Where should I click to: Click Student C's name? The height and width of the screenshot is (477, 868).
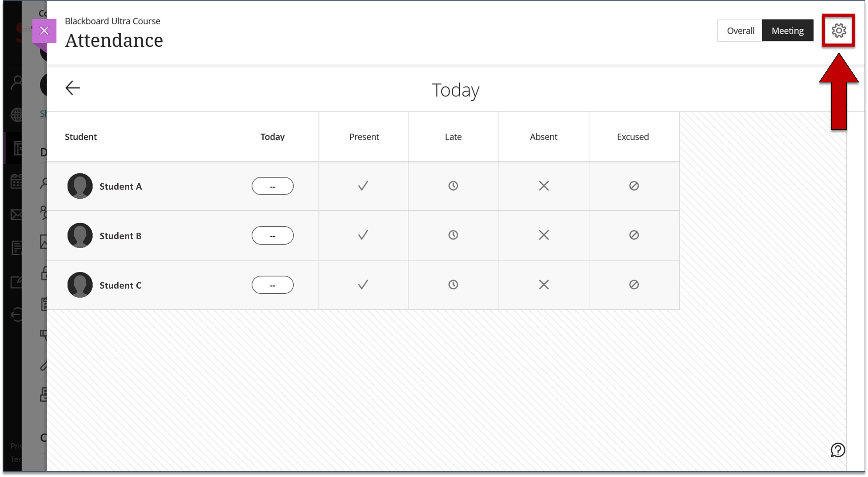click(120, 285)
